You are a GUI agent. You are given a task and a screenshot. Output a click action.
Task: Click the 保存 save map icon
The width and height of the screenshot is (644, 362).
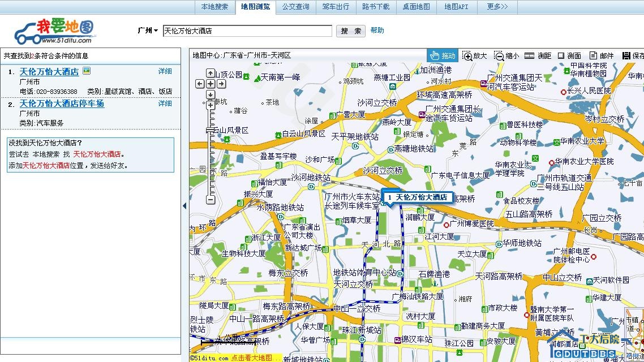[633, 55]
